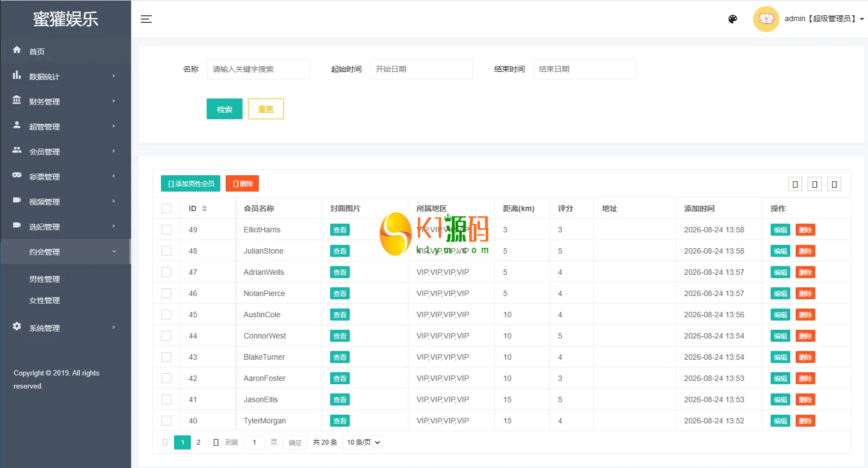Click the 重置 reset button
Image resolution: width=868 pixels, height=468 pixels.
266,109
